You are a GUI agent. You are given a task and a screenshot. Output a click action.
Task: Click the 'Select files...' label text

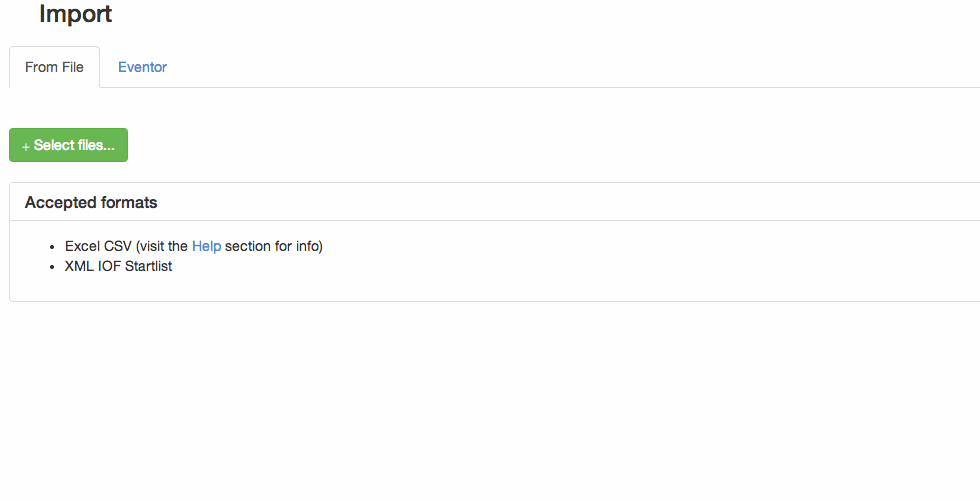click(x=74, y=145)
